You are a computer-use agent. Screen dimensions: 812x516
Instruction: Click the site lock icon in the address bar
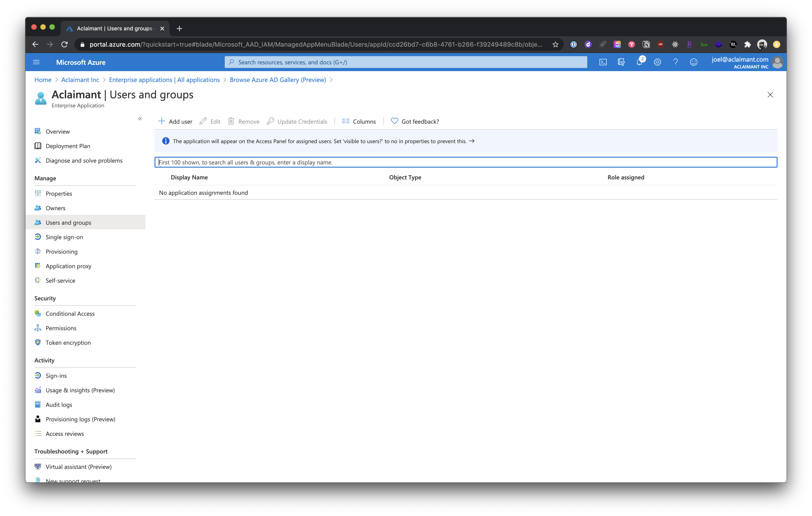point(82,44)
